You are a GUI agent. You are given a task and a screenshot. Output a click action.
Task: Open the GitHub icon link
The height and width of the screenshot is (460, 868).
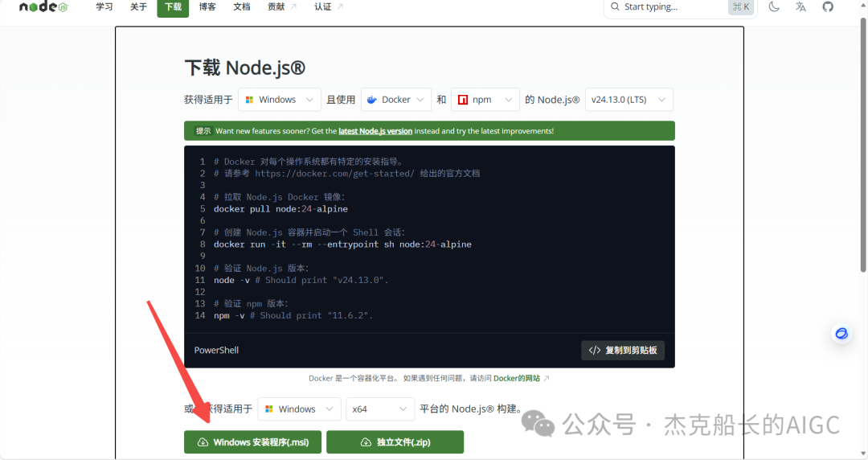pyautogui.click(x=828, y=6)
